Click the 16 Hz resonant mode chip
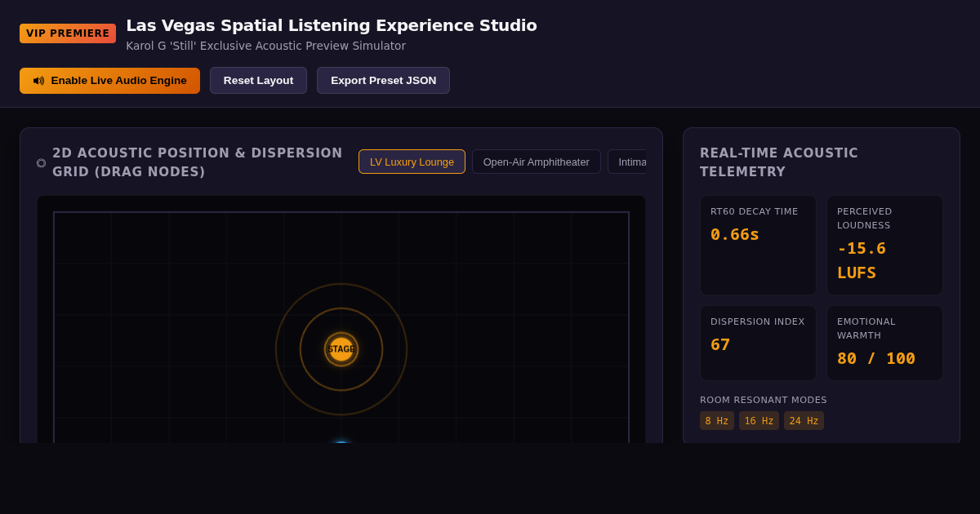The height and width of the screenshot is (514, 980). (x=759, y=421)
